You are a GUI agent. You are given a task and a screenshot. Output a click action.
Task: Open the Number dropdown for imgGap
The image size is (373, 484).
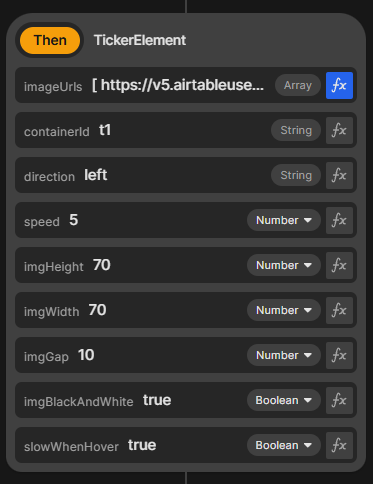284,355
